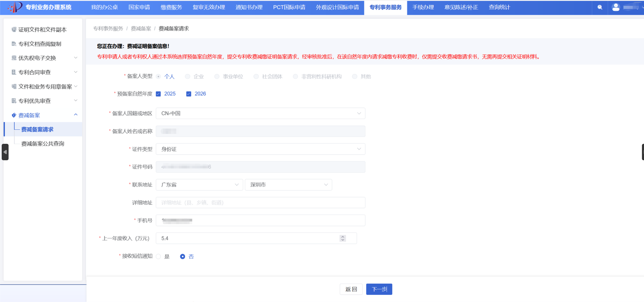Click the 优先权电子交换 sidebar icon
This screenshot has height=302, width=644.
tap(14, 58)
